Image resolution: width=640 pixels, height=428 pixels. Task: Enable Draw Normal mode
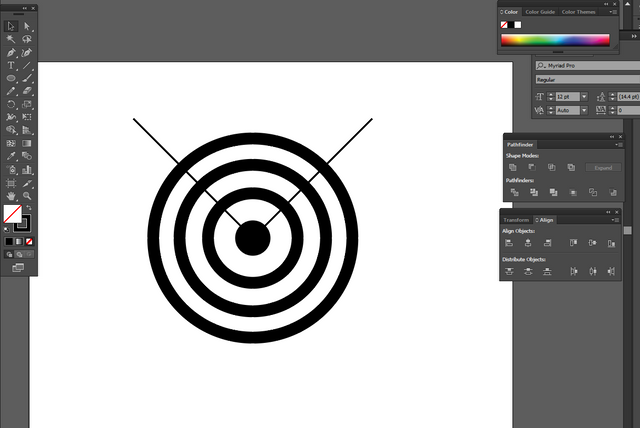point(9,255)
